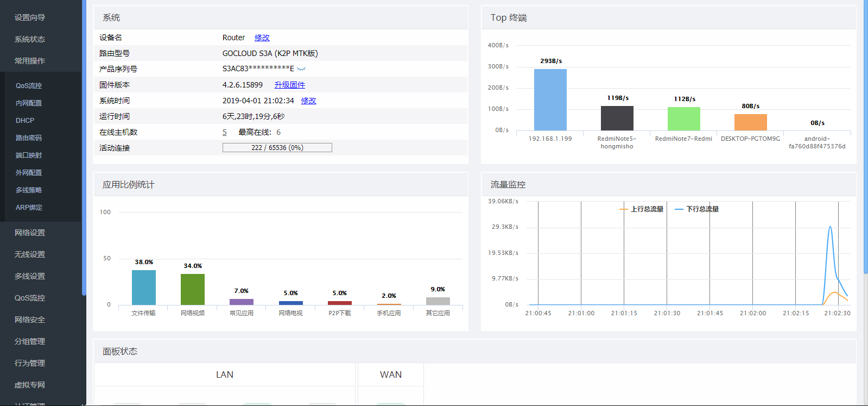The height and width of the screenshot is (406, 868).
Task: Click the active connections progress bar
Action: click(x=277, y=148)
